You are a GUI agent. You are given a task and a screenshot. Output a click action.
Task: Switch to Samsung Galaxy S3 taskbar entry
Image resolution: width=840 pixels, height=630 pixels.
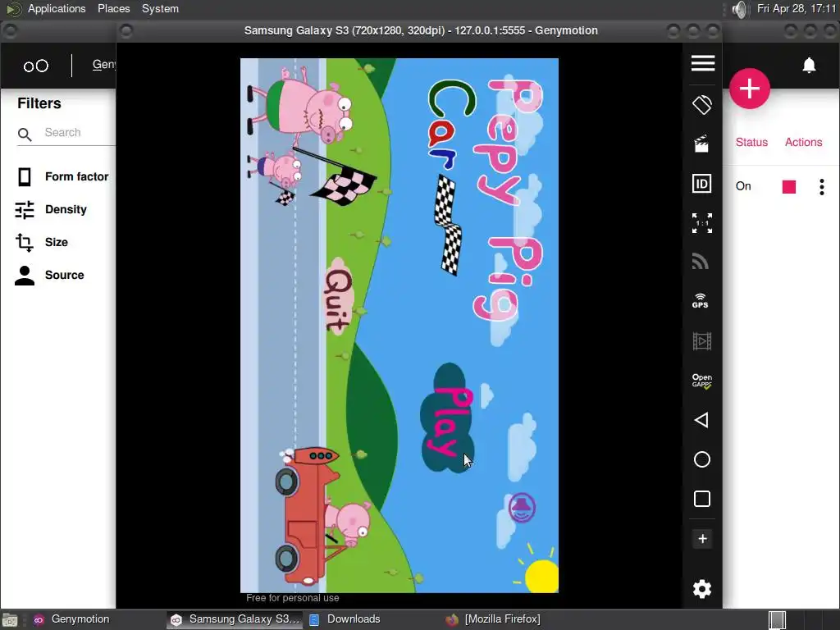pyautogui.click(x=235, y=619)
